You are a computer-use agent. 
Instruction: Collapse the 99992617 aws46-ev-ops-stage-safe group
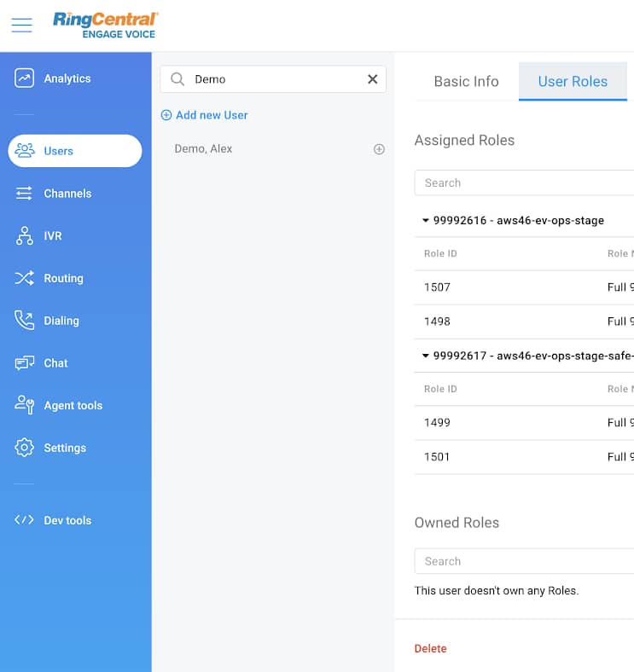426,356
